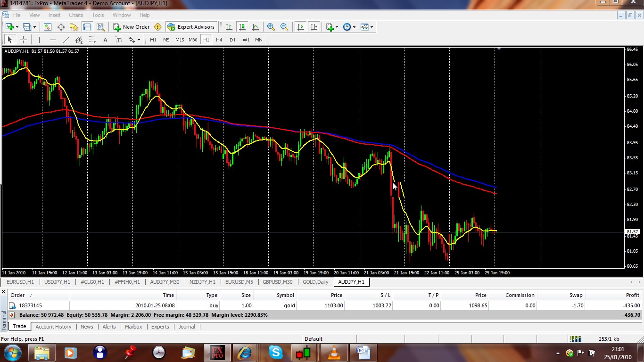Zoom in on the chart
This screenshot has height=362, width=644.
[x=271, y=27]
